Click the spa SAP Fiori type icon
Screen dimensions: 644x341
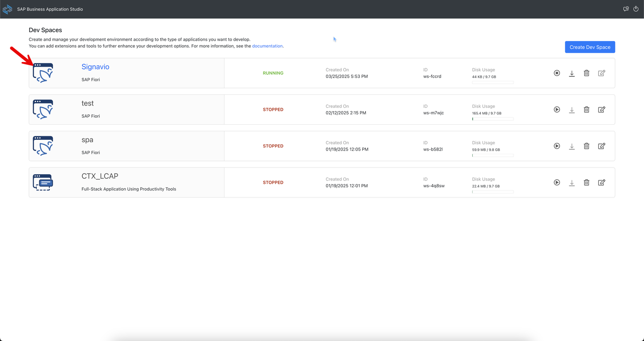click(43, 146)
